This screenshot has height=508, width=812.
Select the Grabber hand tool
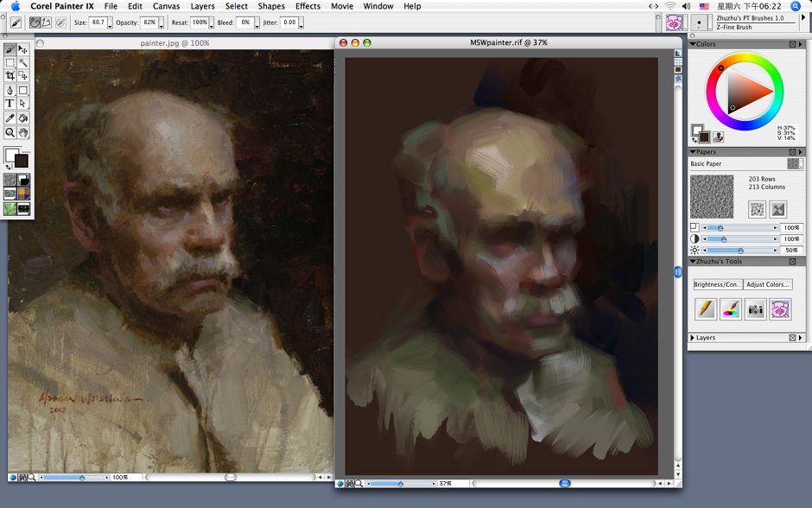[23, 132]
